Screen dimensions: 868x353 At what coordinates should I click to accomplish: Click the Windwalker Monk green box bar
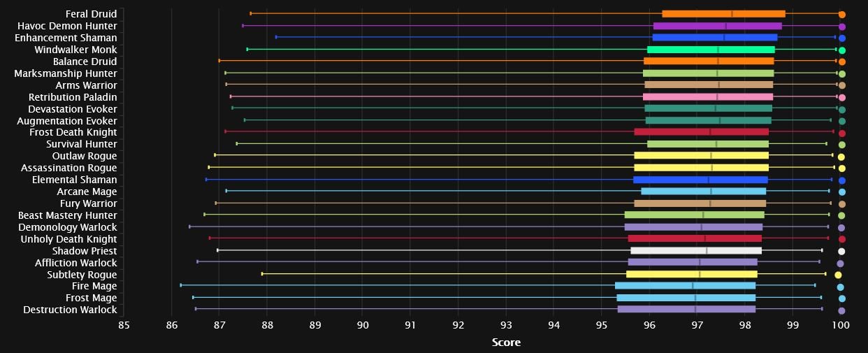711,50
